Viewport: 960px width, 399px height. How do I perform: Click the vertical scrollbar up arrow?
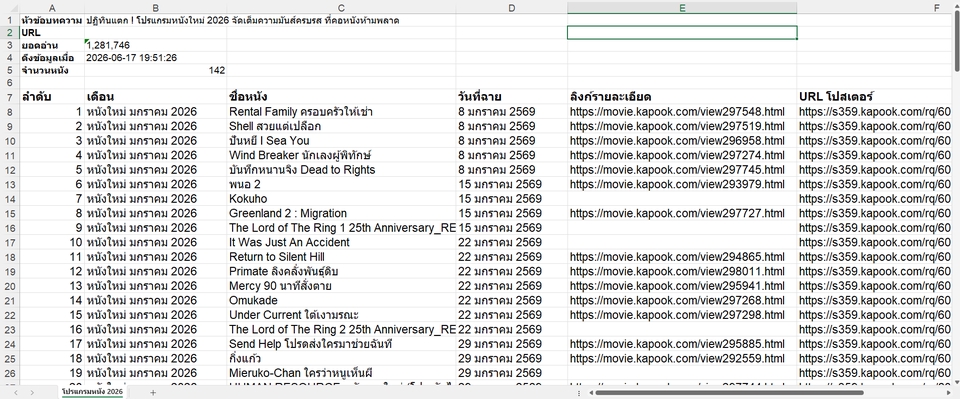point(956,7)
